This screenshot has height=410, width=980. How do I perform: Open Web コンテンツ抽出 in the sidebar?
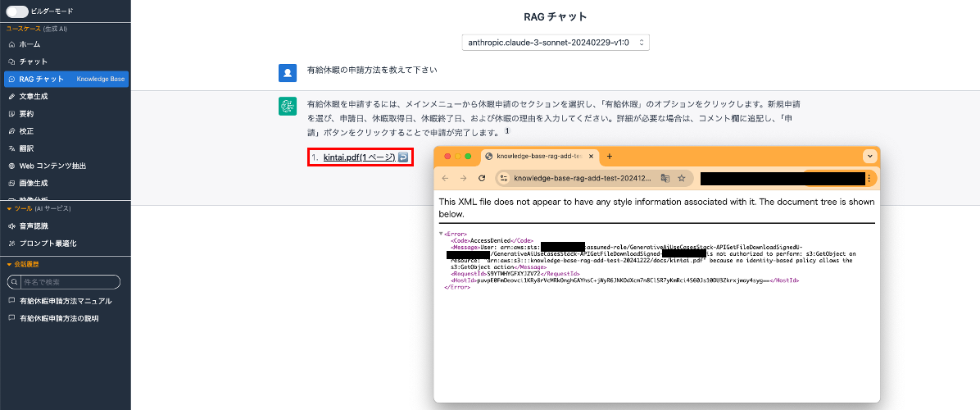65,166
